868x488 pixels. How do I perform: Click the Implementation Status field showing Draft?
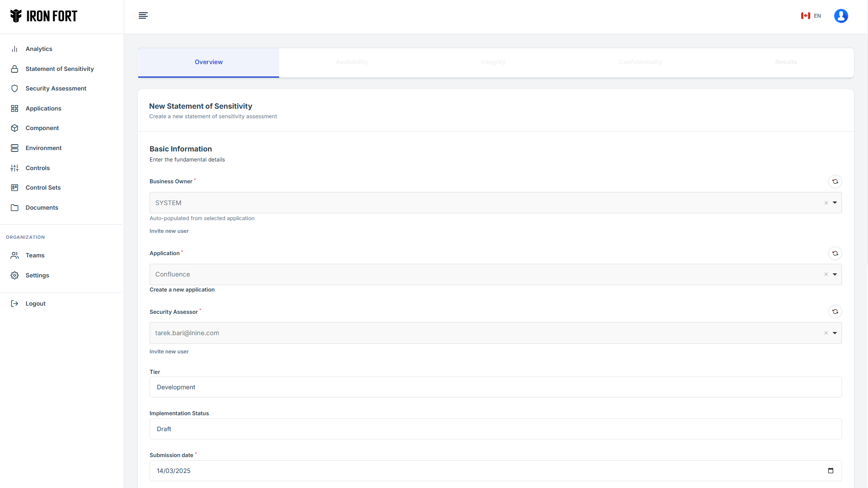495,429
